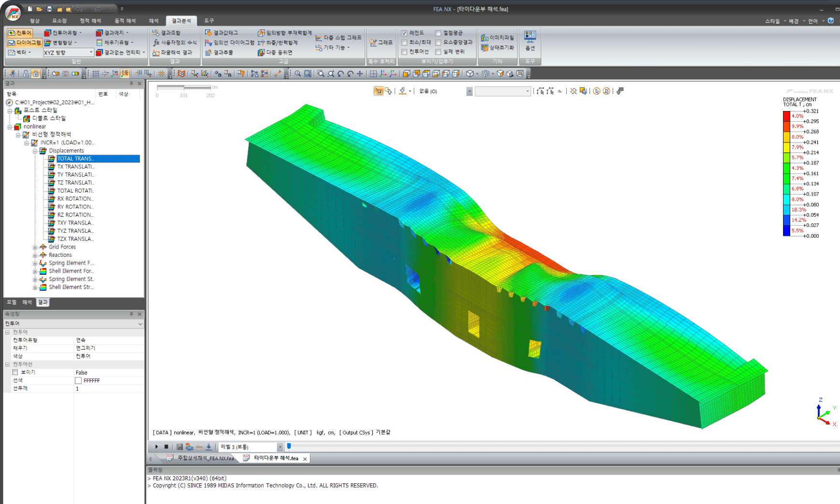Open the 옵션 options icon in ribbon

point(530,41)
